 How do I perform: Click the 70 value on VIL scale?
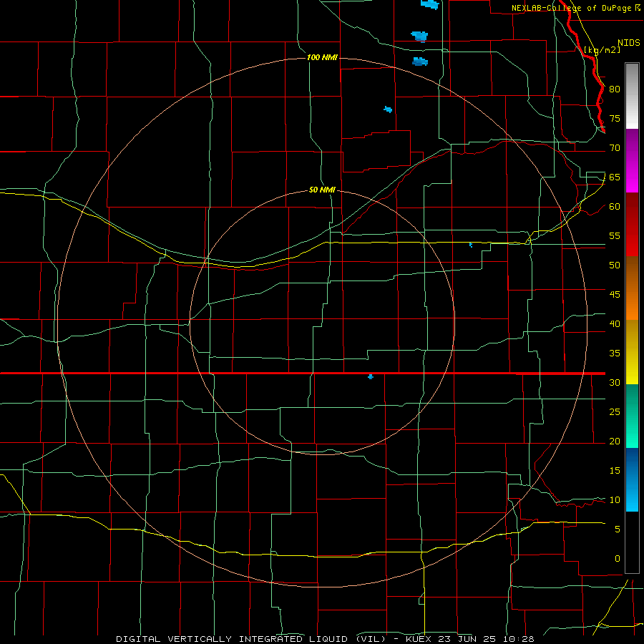pyautogui.click(x=615, y=148)
